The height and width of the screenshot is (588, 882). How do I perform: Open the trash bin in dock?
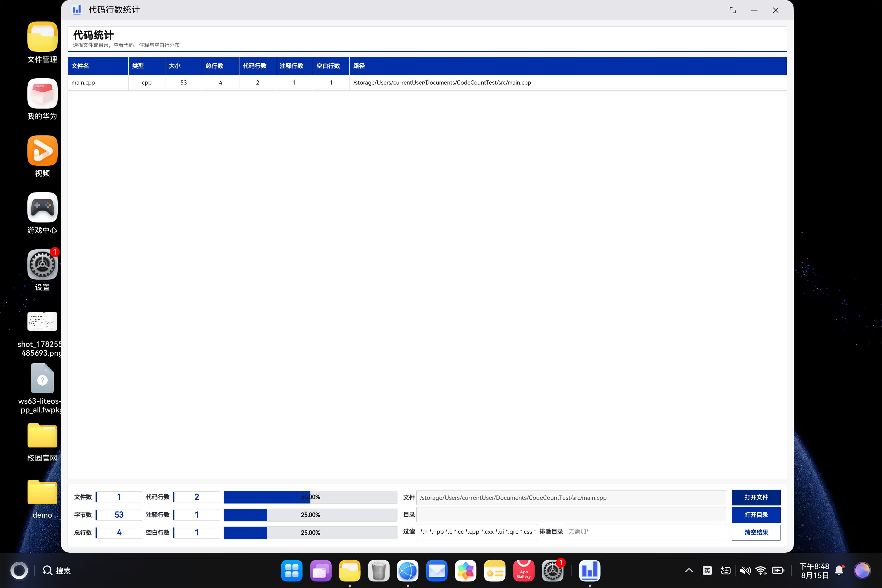coord(379,571)
